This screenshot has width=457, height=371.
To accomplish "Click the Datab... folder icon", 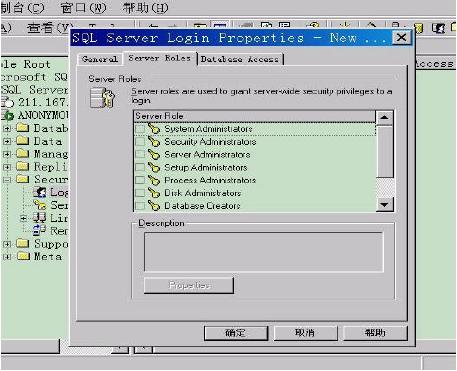I will (23, 128).
